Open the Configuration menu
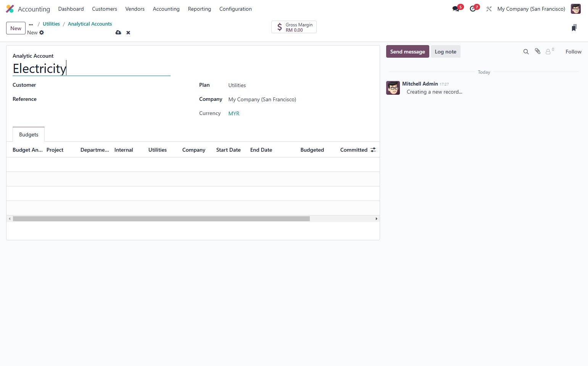 [235, 9]
